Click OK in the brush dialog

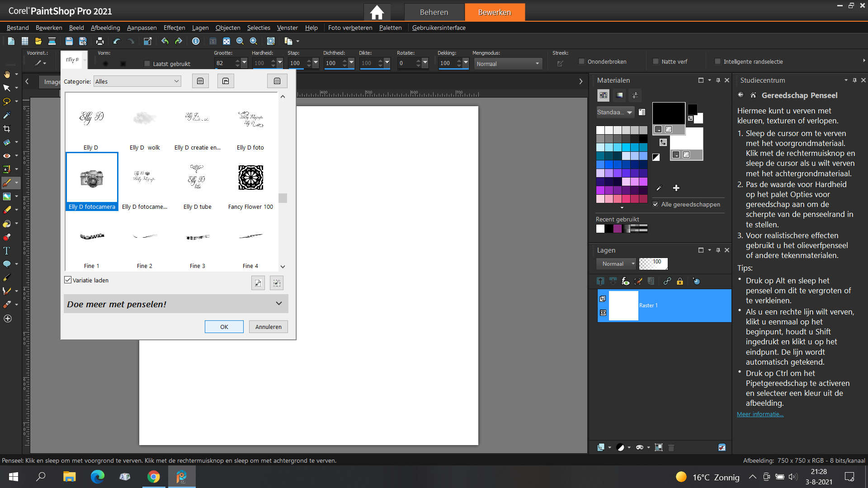[x=224, y=327]
